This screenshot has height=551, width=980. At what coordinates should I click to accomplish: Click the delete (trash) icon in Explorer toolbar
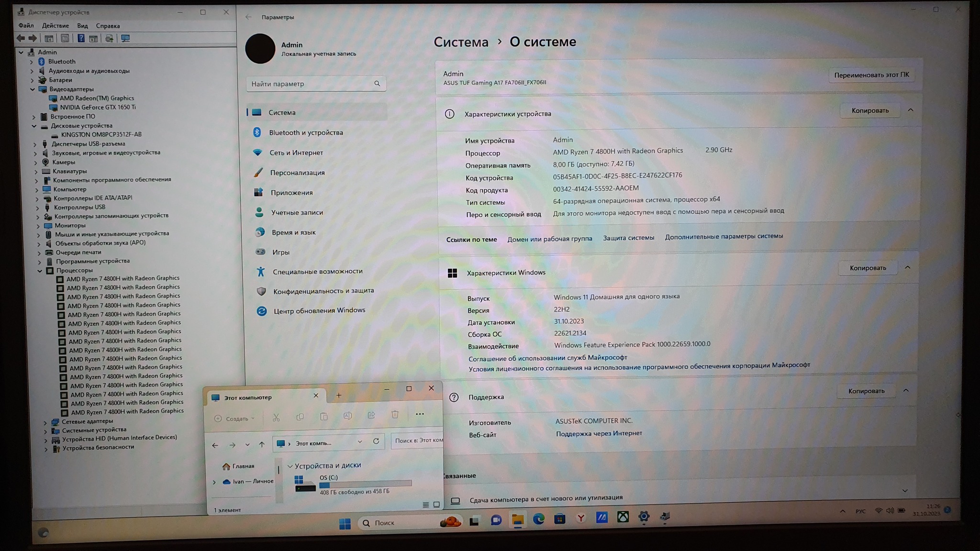click(x=395, y=415)
